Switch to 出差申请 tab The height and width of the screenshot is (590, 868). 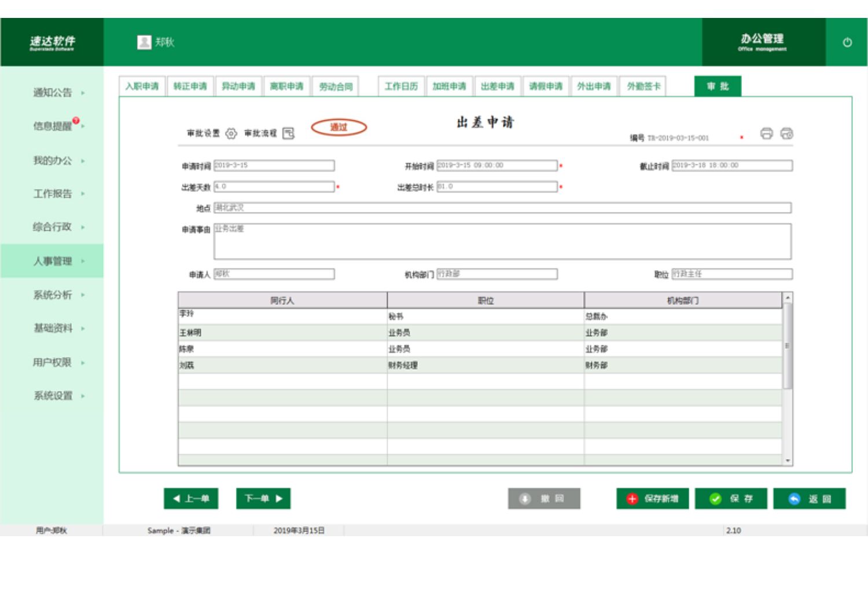498,86
